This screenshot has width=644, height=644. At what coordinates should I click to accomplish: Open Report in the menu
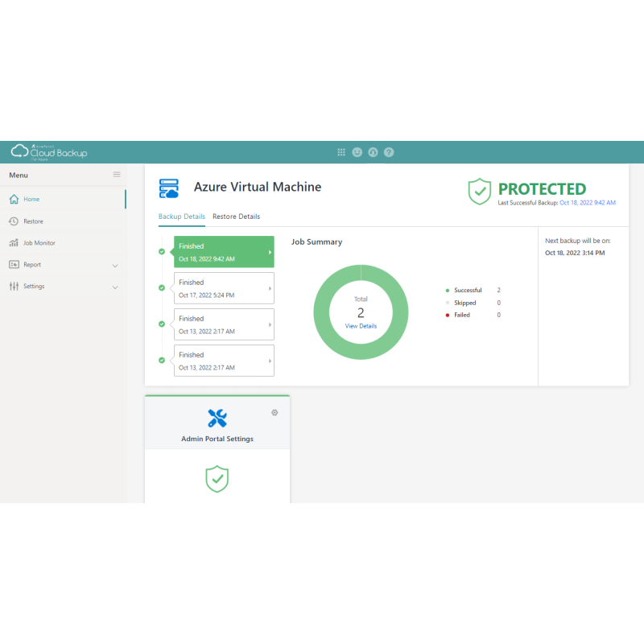[32, 265]
